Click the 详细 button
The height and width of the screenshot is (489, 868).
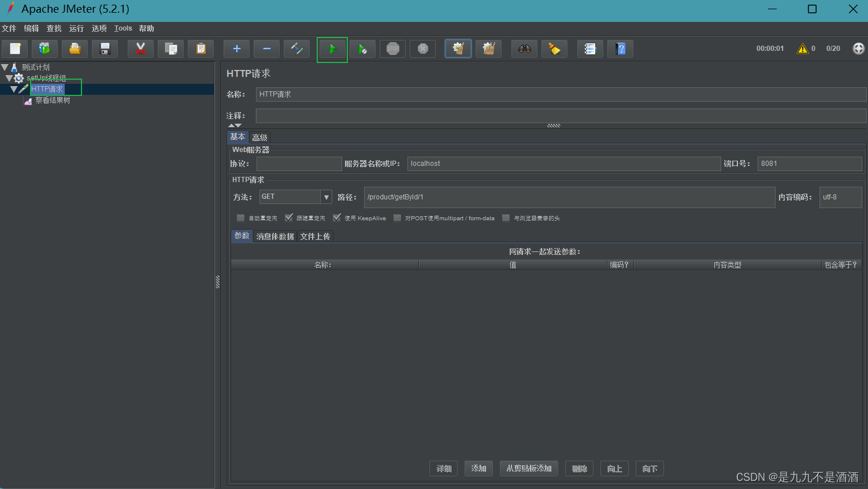click(x=444, y=469)
